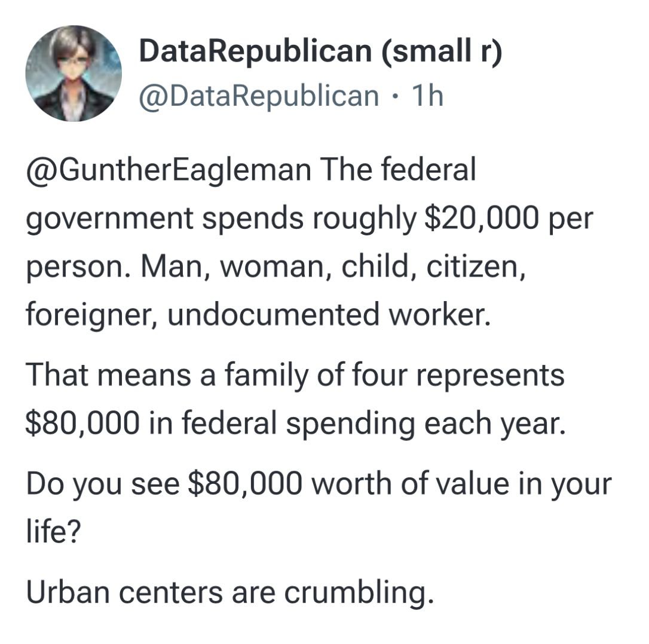Click the sentence "Urban centers are crumbling."
The width and height of the screenshot is (649, 644).
(x=230, y=593)
